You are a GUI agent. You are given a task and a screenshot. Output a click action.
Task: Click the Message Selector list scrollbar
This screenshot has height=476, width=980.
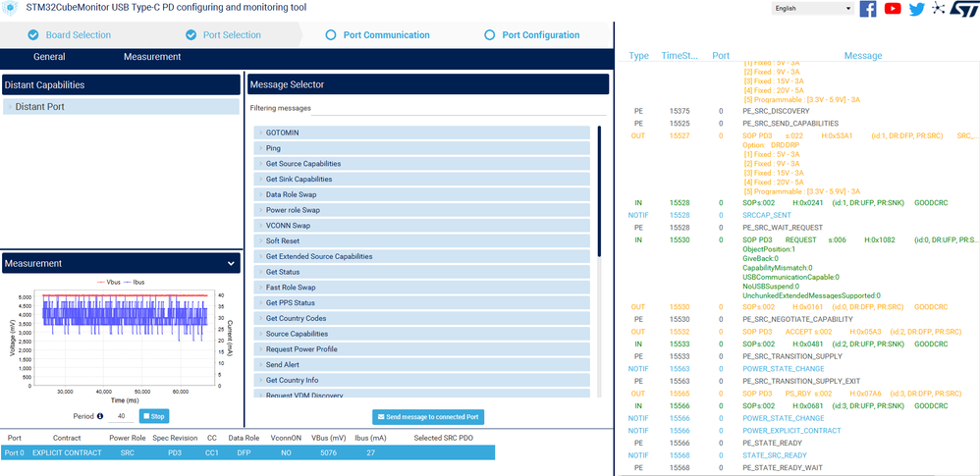(x=599, y=191)
